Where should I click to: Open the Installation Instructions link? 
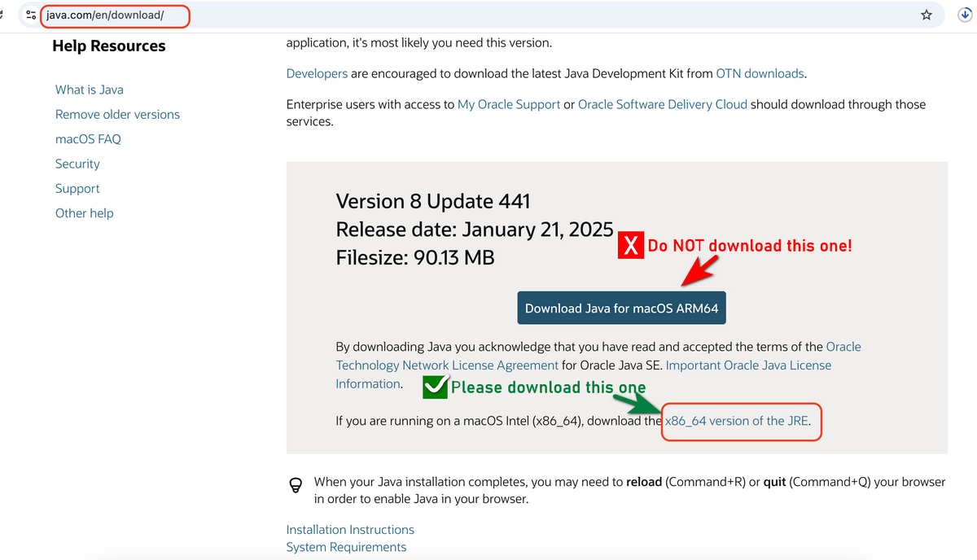(350, 529)
